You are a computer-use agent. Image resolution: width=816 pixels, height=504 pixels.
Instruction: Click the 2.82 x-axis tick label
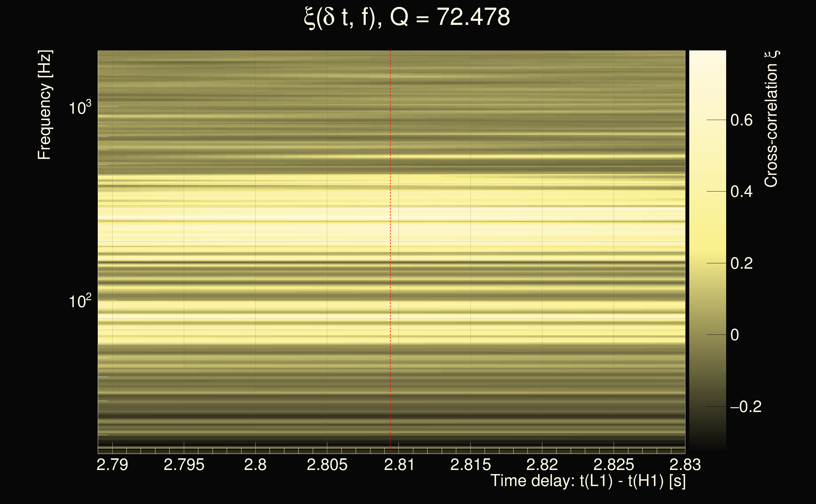point(542,465)
